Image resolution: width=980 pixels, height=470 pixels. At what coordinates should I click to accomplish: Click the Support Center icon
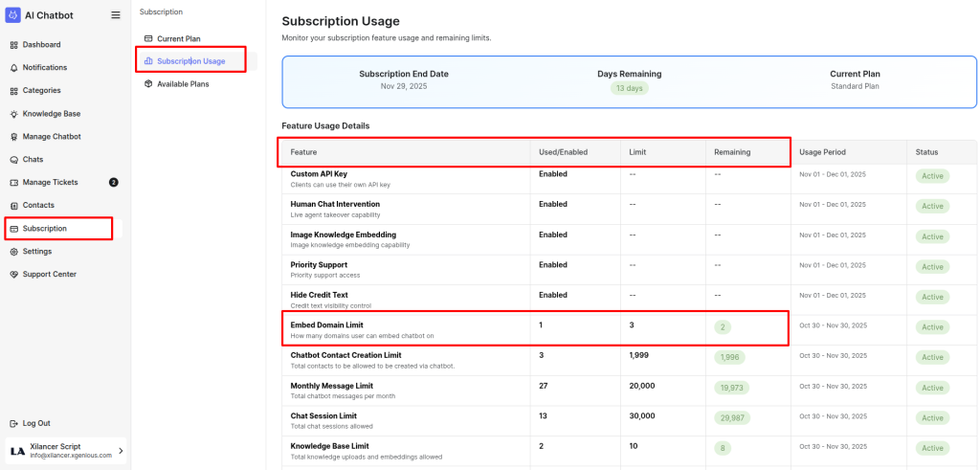pyautogui.click(x=13, y=275)
